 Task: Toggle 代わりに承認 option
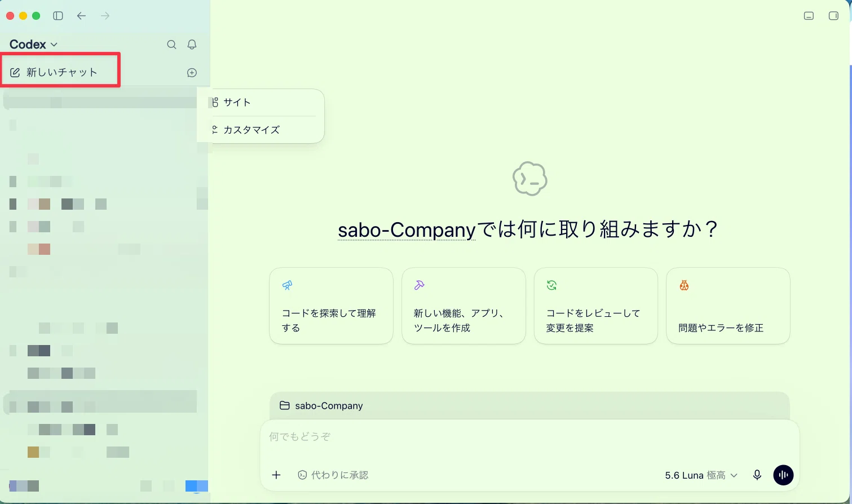coord(333,475)
